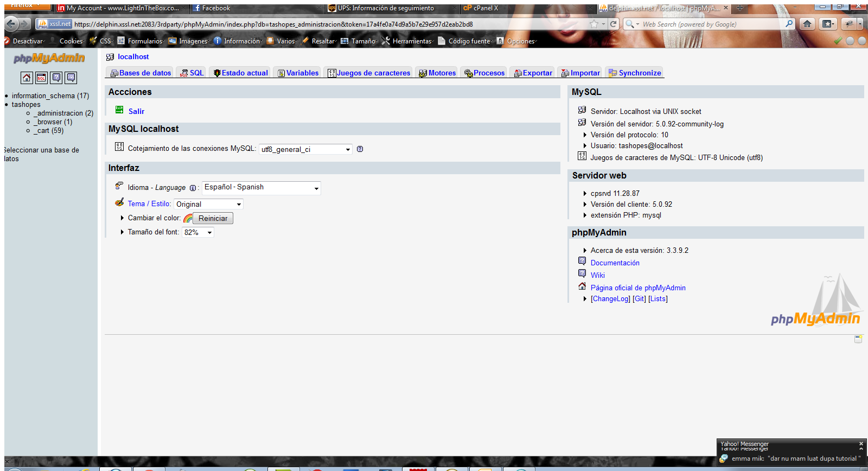Click the collation help icon
Image resolution: width=868 pixels, height=471 pixels.
pyautogui.click(x=360, y=149)
